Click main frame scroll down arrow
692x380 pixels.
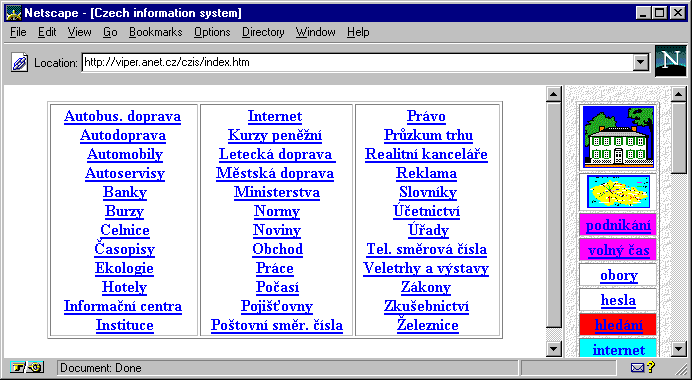553,349
